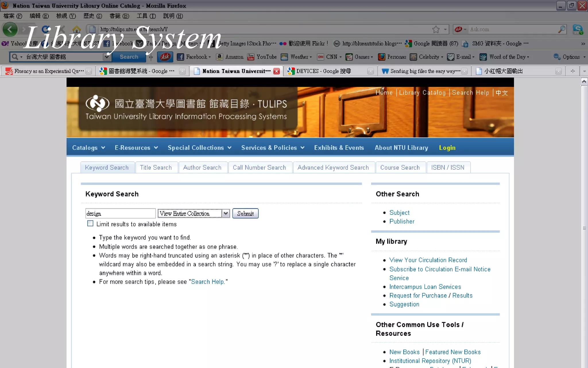Open the Publisher search link

click(x=402, y=221)
